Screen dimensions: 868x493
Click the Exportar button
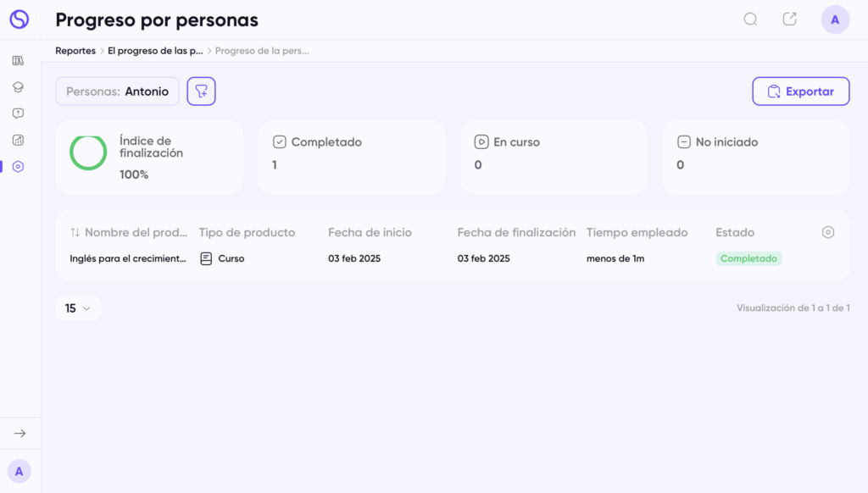coord(800,91)
